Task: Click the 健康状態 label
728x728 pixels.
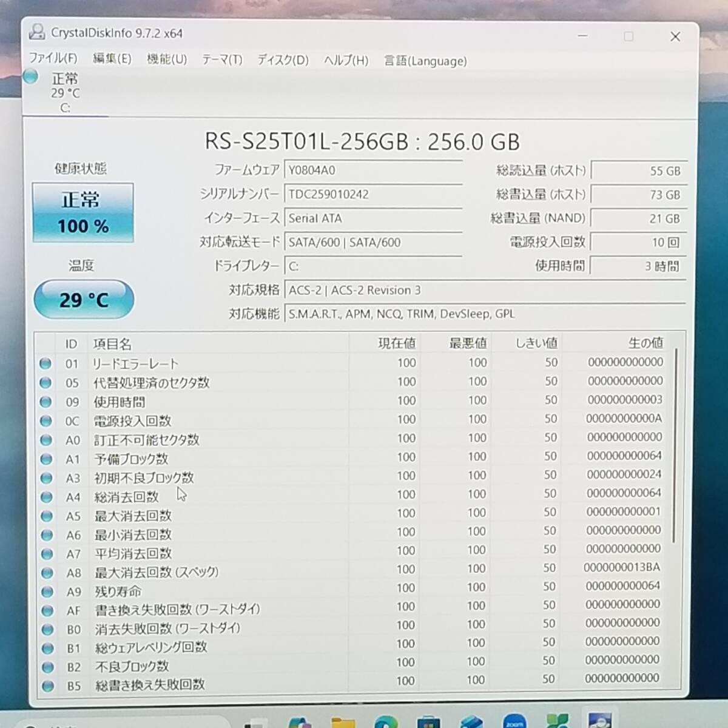Action: coord(81,168)
